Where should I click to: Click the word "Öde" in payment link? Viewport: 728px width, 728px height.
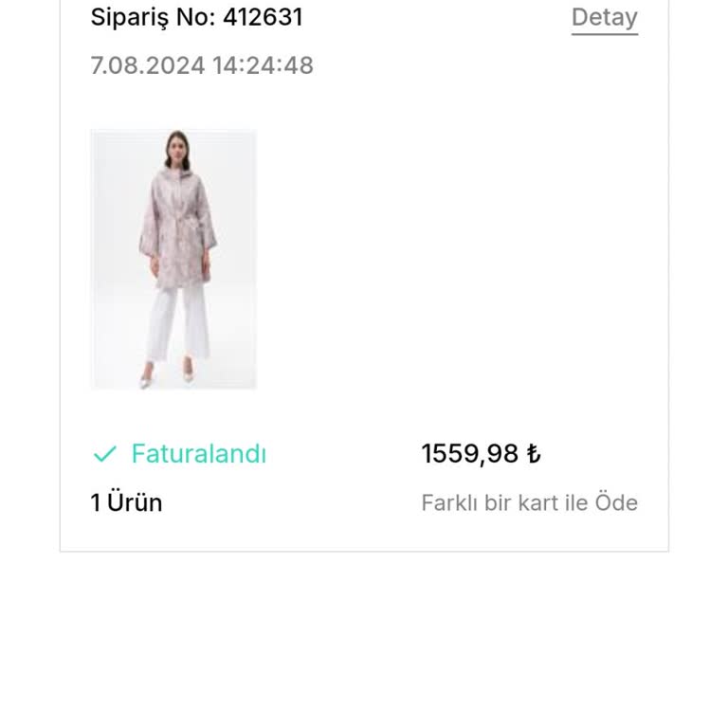616,502
